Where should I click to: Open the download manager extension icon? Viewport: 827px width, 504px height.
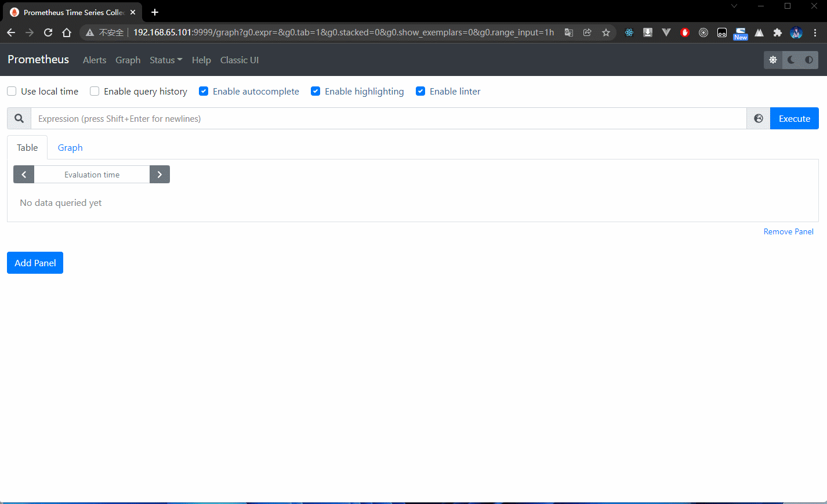(648, 32)
